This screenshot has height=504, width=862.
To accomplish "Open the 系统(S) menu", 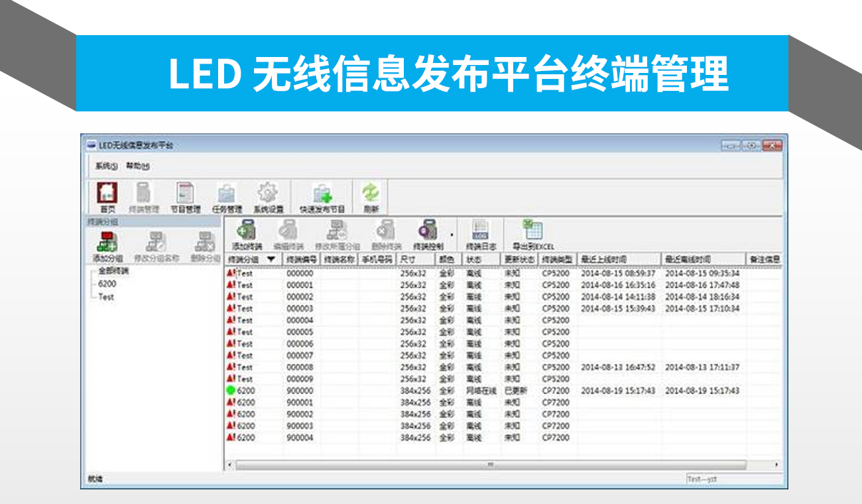I will pyautogui.click(x=105, y=166).
